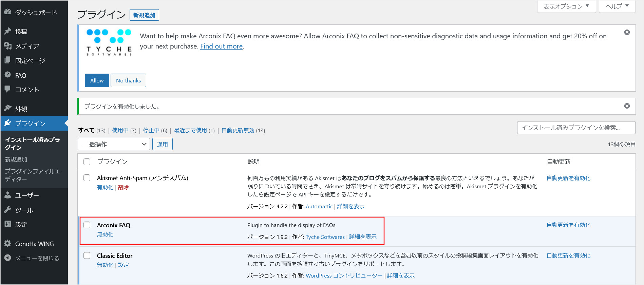Screen dimensions: 644x285
Task: Select 新規追加 submenu under プラグイン
Action: 16,159
